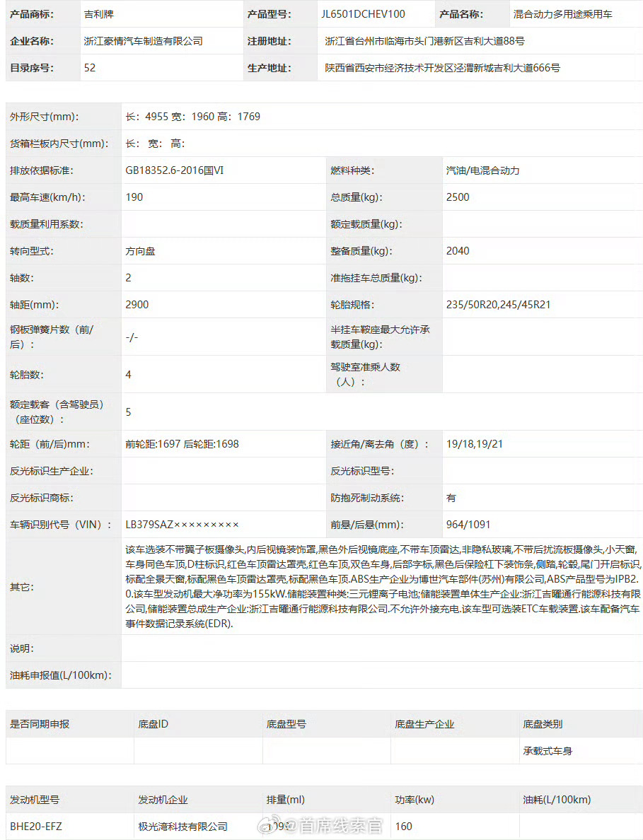Select the registered address in 台州市临海市
The width and height of the screenshot is (643, 840).
[x=425, y=41]
